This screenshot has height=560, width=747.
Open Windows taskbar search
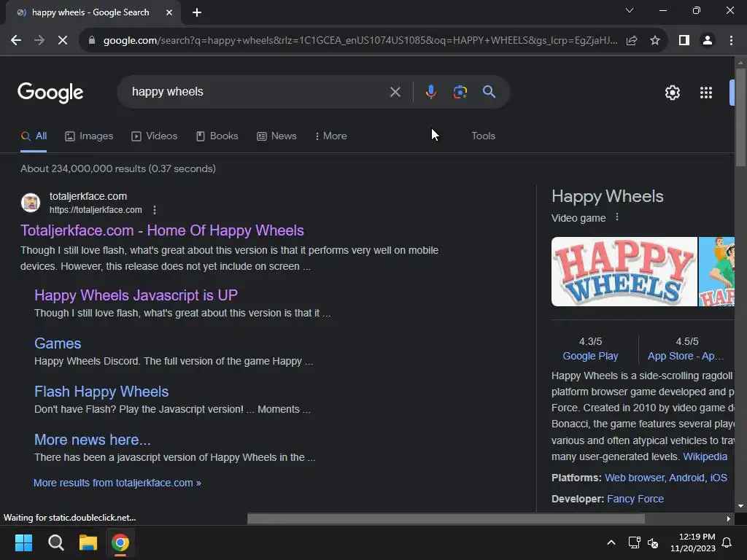pyautogui.click(x=55, y=542)
